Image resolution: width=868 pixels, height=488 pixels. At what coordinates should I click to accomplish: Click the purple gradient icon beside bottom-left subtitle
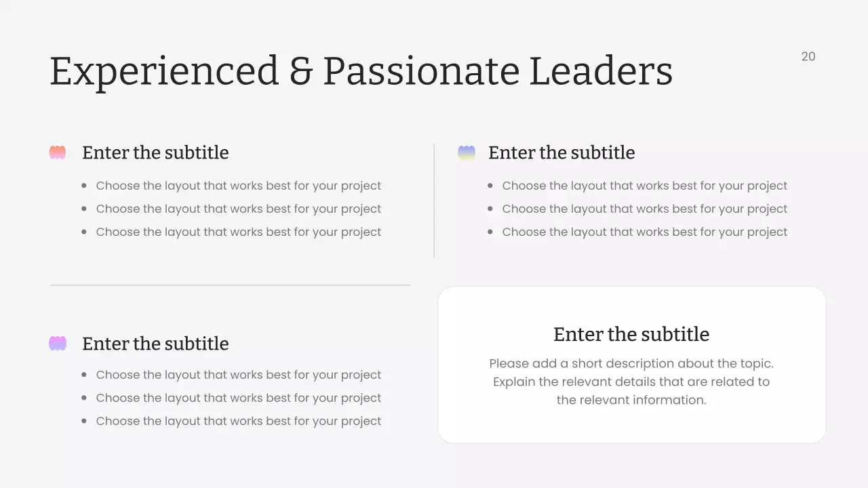pyautogui.click(x=58, y=344)
